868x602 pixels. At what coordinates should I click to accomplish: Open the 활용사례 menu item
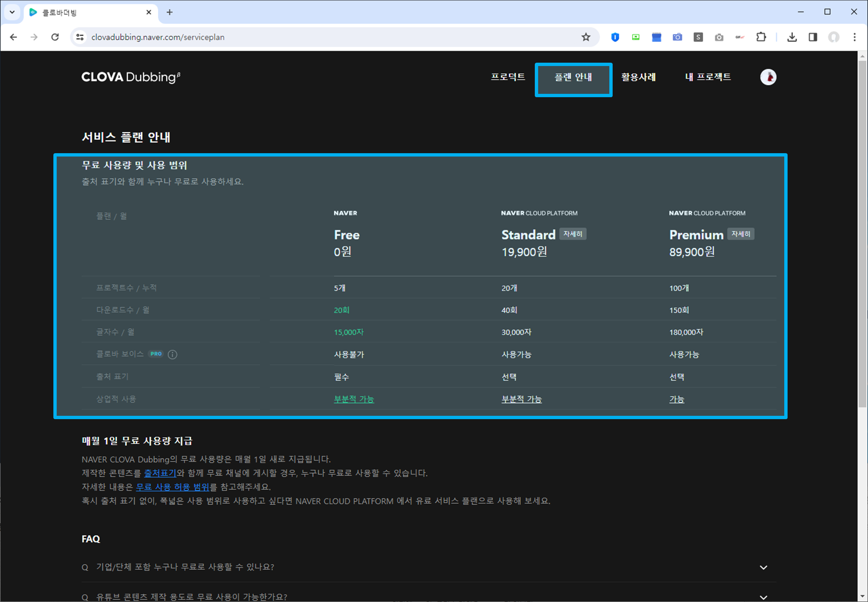click(638, 77)
